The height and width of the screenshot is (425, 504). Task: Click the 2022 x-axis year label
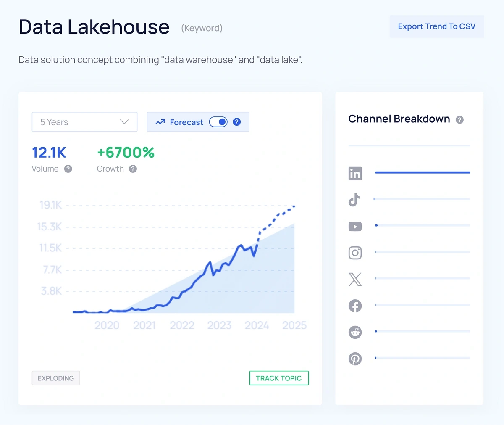pos(182,325)
